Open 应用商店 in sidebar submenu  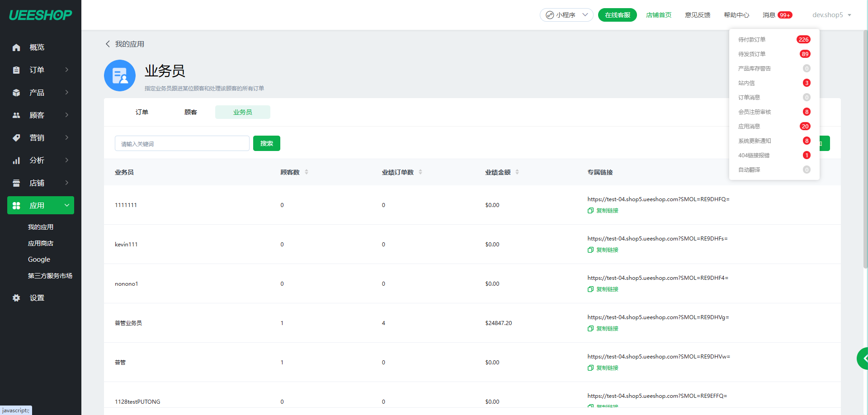41,243
